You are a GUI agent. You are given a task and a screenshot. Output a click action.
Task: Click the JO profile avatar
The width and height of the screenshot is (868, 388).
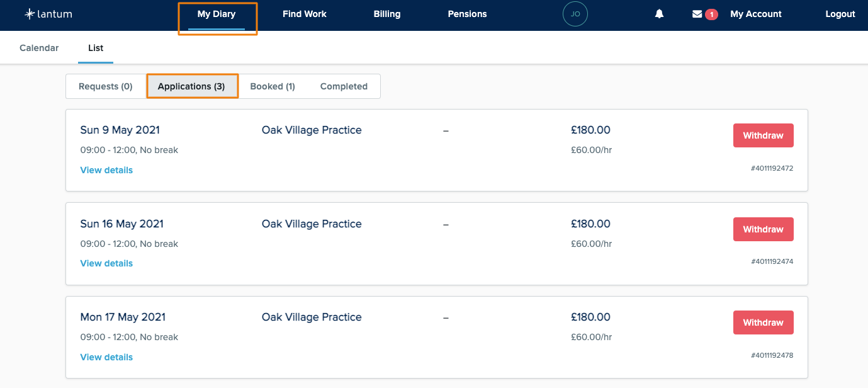click(x=575, y=14)
